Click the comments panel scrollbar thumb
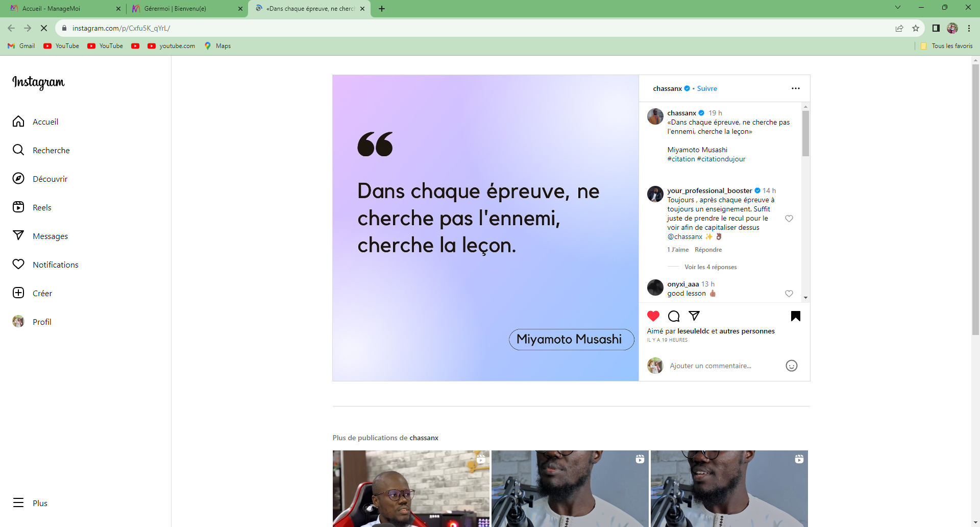Viewport: 980px width, 527px height. point(805,133)
